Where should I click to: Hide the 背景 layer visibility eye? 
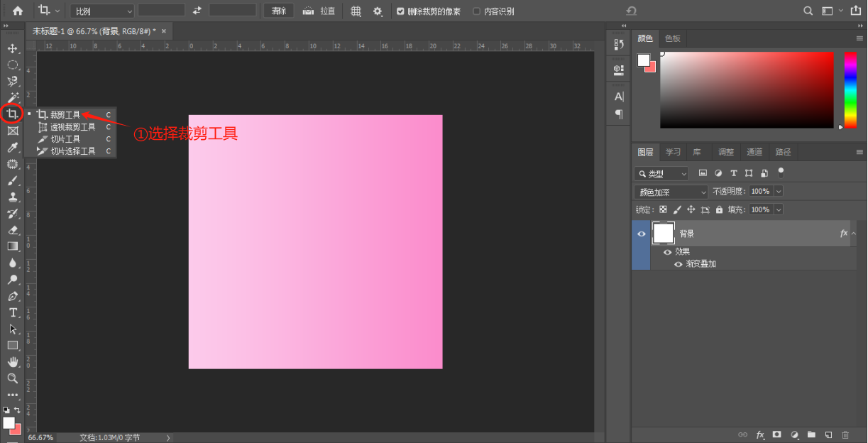tap(642, 234)
